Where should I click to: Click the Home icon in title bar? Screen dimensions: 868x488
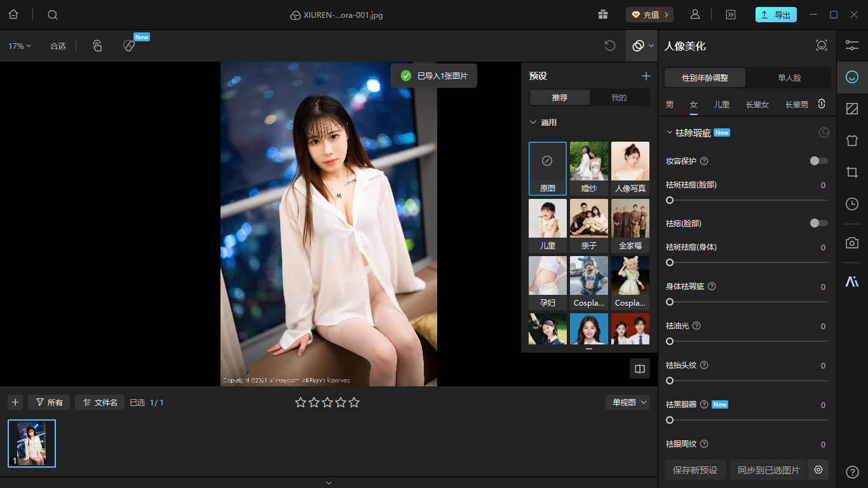click(x=13, y=15)
